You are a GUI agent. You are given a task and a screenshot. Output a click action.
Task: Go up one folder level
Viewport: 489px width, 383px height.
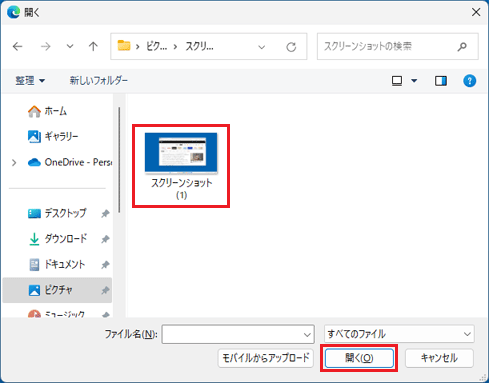pos(93,46)
